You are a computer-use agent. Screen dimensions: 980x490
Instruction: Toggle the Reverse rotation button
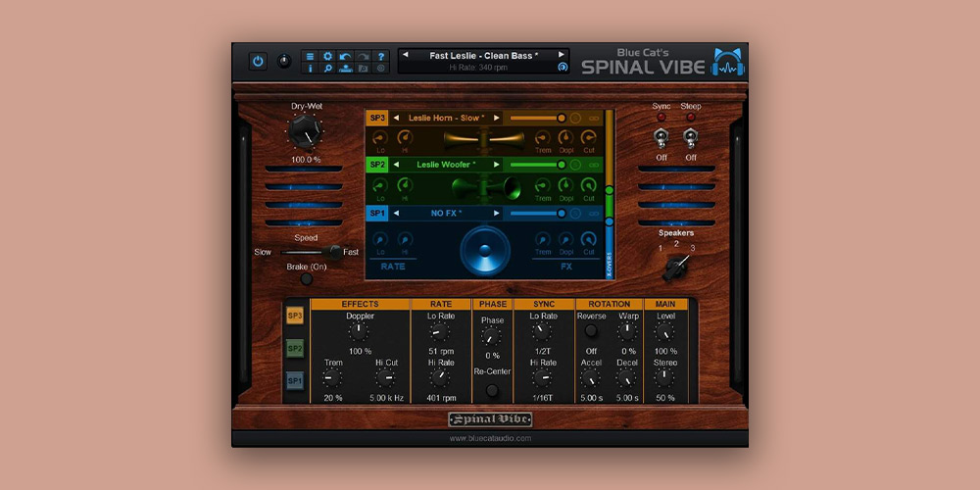pyautogui.click(x=591, y=332)
